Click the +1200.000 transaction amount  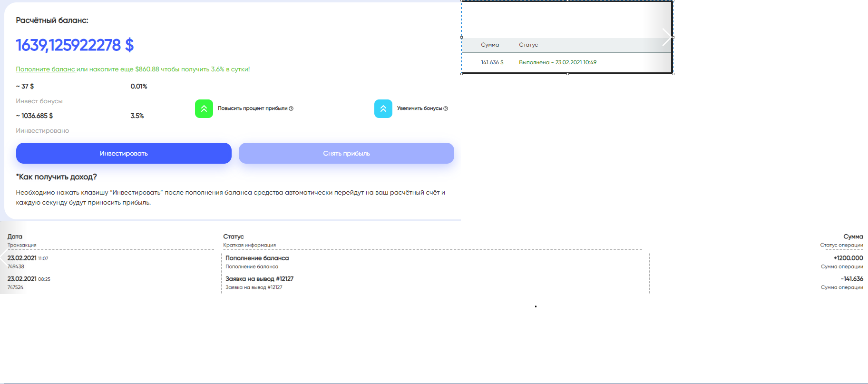848,258
